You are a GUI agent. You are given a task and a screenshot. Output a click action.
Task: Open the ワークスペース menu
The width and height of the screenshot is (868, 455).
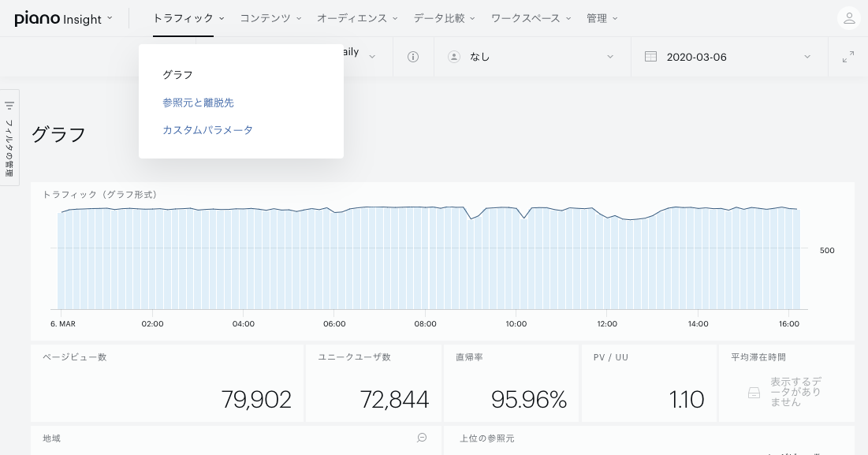[x=531, y=18]
